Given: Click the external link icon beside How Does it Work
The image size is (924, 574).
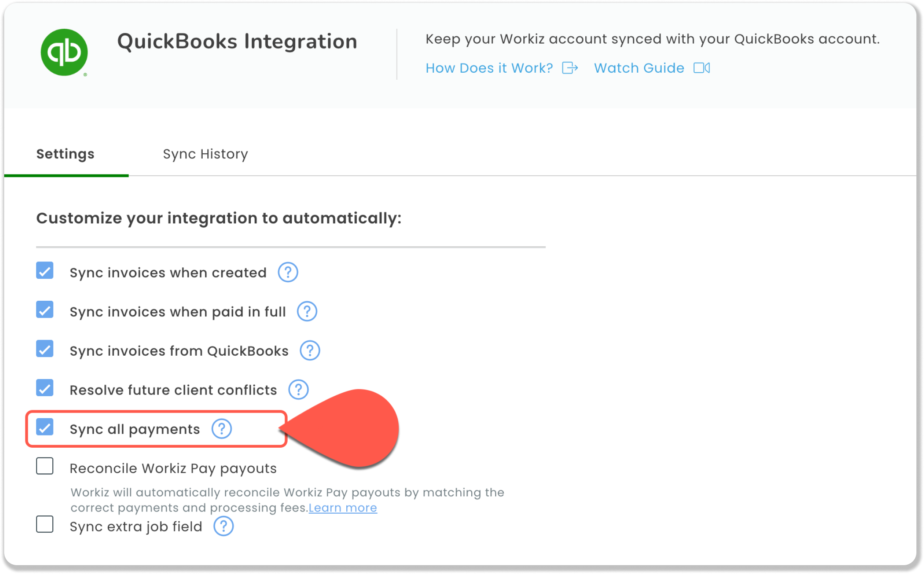Looking at the screenshot, I should [x=570, y=68].
